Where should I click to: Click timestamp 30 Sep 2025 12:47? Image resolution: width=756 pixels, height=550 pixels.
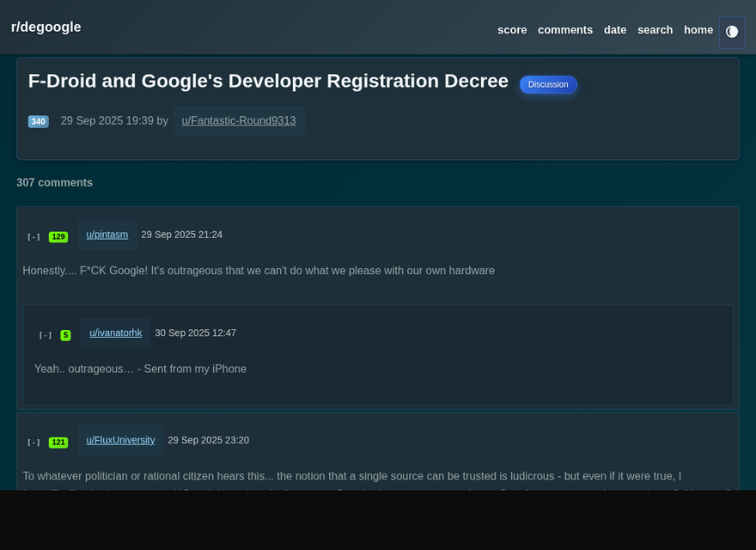point(195,333)
